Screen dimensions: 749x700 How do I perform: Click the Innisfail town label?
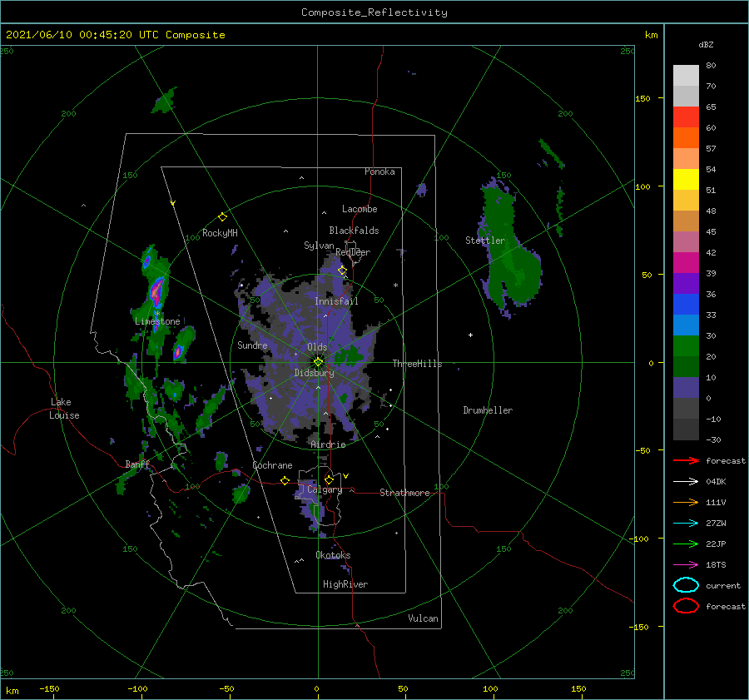point(336,301)
